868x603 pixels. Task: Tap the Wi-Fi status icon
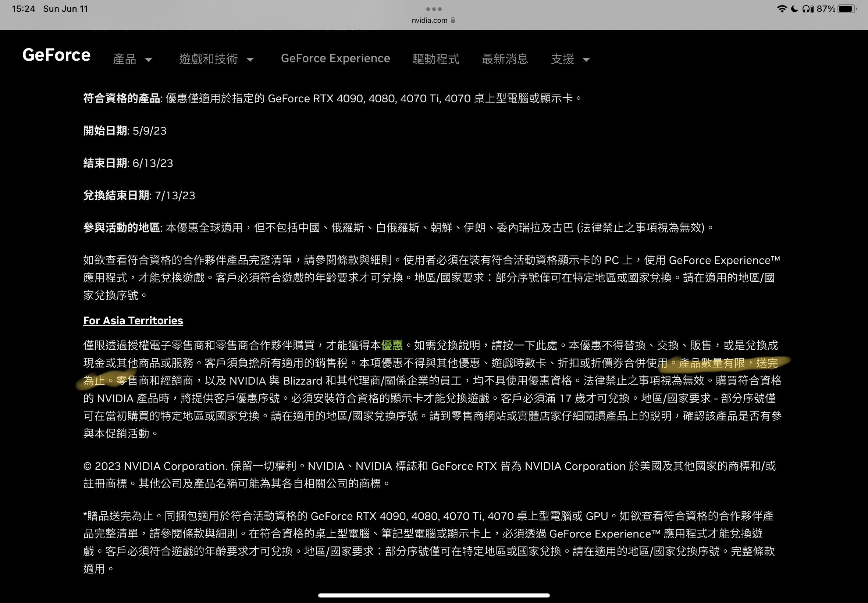[x=782, y=9]
